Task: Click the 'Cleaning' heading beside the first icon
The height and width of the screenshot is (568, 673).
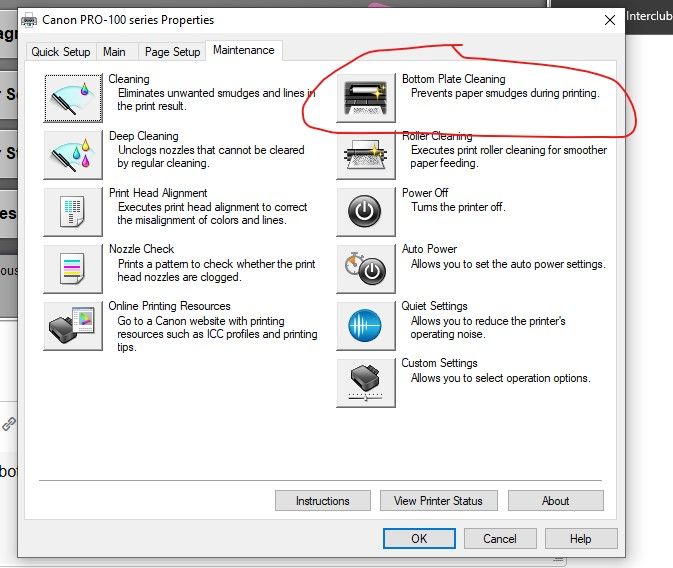Action: tap(129, 79)
